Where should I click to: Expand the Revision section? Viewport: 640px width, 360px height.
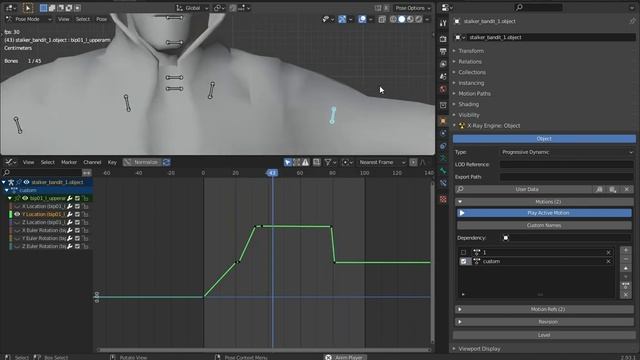(x=544, y=322)
